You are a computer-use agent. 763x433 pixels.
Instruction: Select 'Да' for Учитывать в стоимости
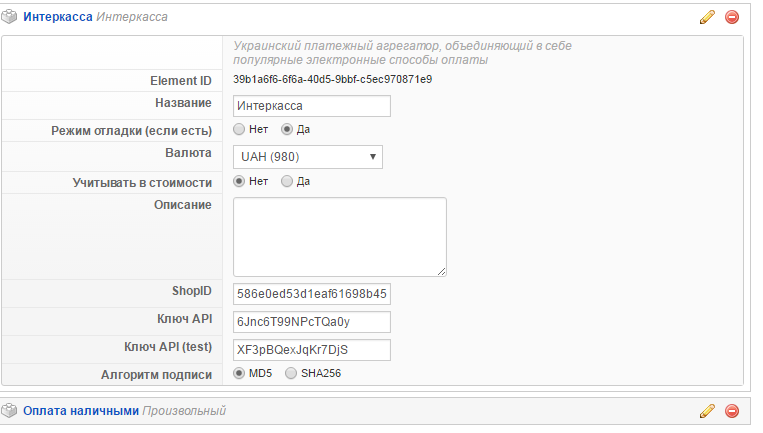click(x=287, y=181)
